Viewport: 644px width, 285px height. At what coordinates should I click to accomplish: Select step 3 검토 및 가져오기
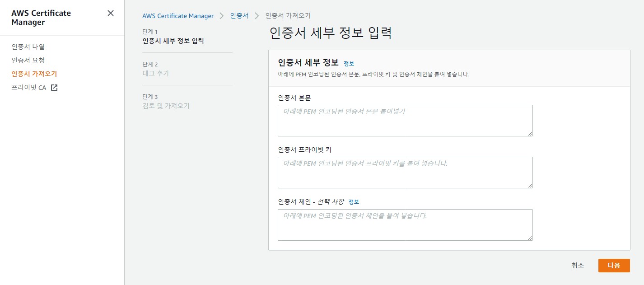click(166, 106)
